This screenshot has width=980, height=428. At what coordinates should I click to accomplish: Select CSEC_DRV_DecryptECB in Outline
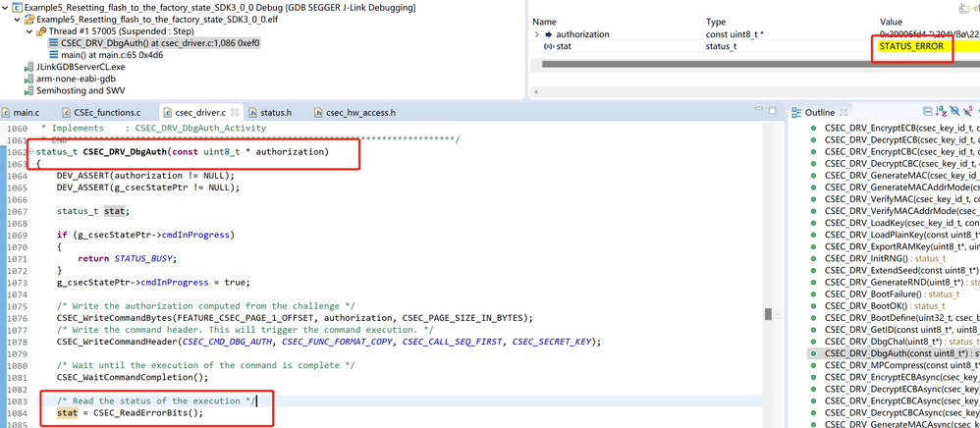(900, 140)
